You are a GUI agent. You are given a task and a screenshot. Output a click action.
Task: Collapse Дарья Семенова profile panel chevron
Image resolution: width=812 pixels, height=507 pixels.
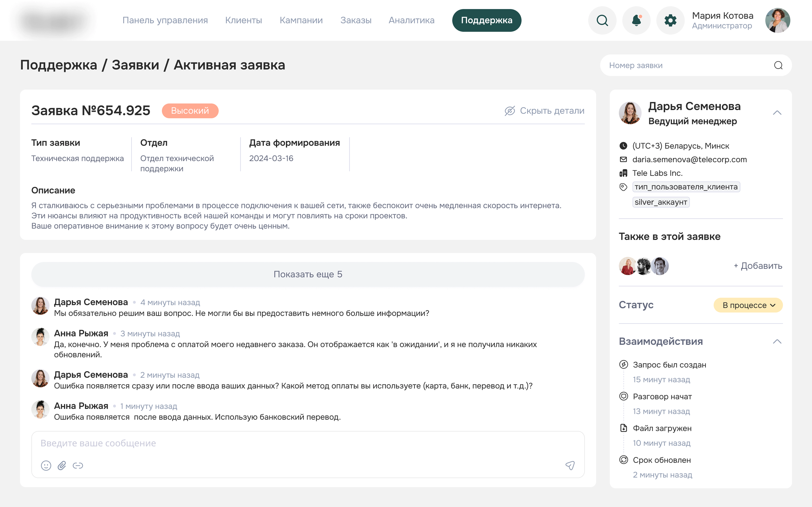(x=777, y=113)
